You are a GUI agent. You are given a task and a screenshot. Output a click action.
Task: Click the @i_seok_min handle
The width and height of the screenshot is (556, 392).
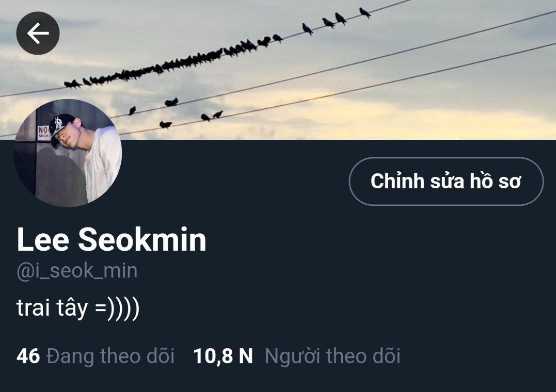click(77, 271)
